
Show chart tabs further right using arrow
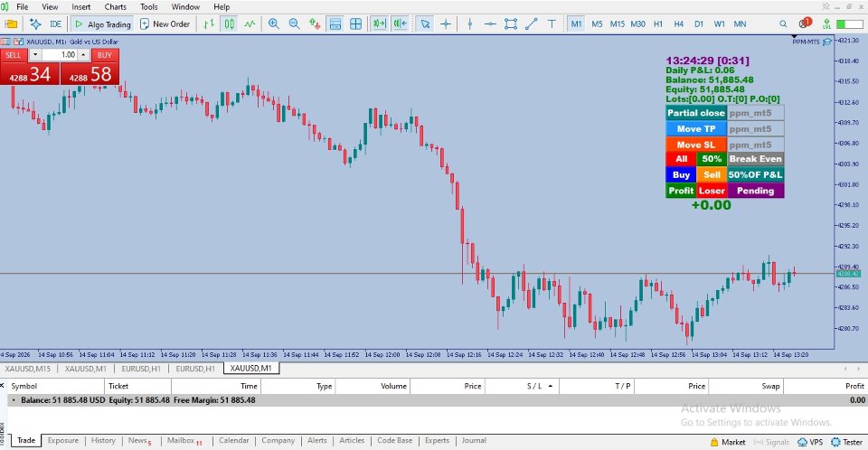click(861, 369)
